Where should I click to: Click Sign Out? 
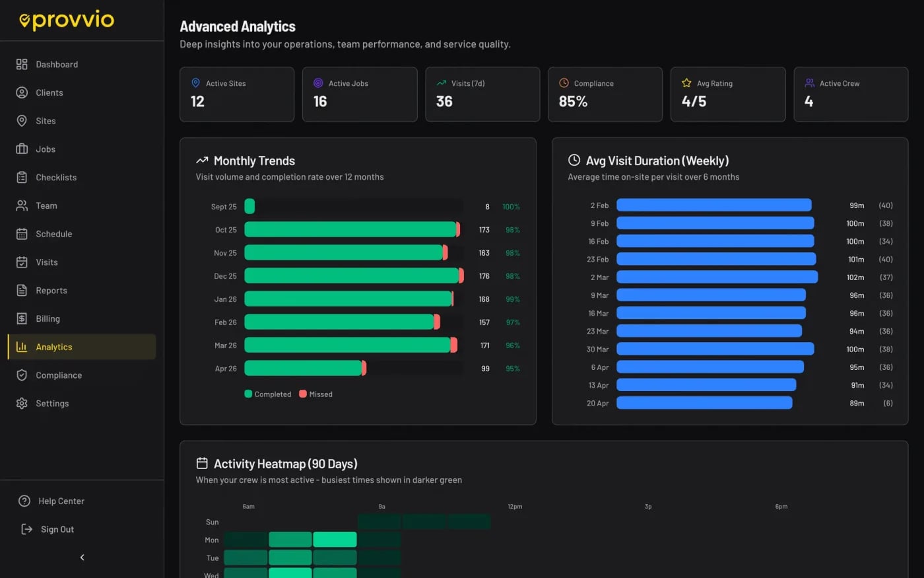57,529
